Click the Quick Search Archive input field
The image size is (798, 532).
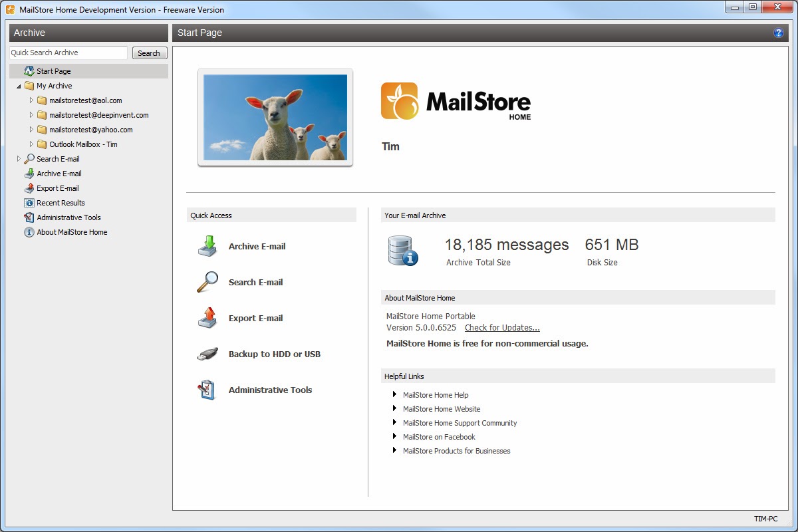point(68,53)
